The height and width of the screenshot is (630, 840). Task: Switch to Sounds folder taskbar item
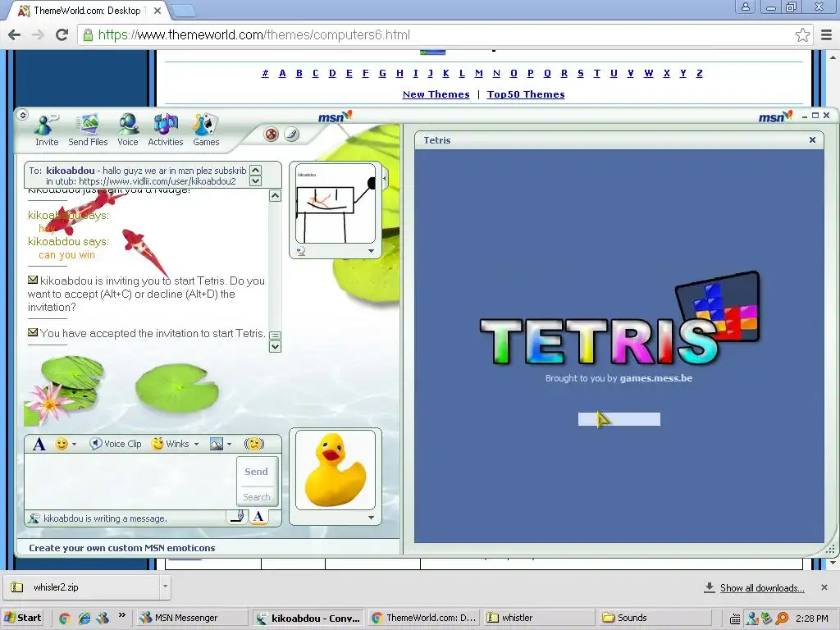tap(655, 618)
